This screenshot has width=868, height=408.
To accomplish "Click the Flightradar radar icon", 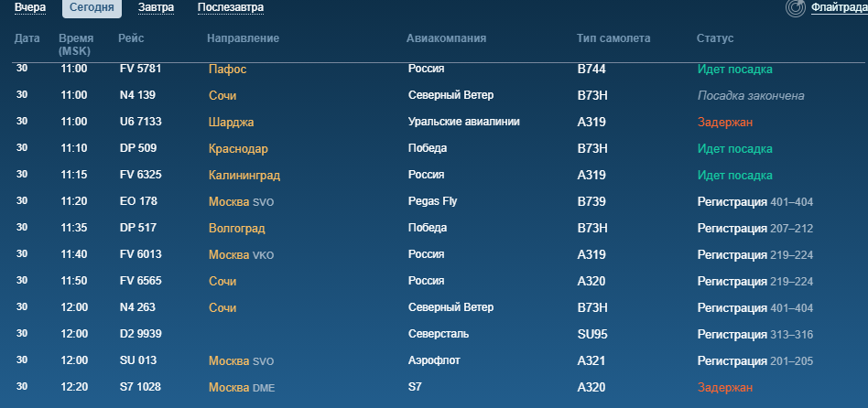I will (x=796, y=8).
